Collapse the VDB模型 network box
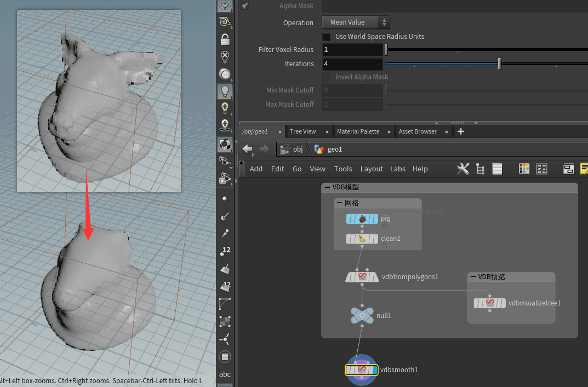The width and height of the screenshot is (588, 387). pos(327,187)
